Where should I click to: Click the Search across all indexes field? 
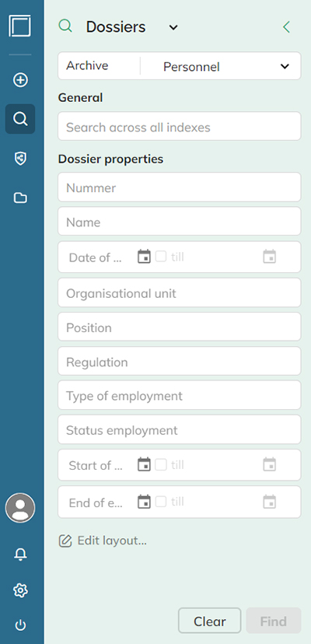[x=180, y=127]
